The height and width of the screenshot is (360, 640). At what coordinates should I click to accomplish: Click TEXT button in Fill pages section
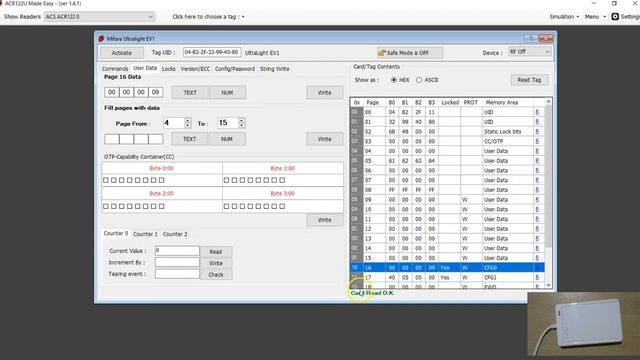click(x=189, y=139)
